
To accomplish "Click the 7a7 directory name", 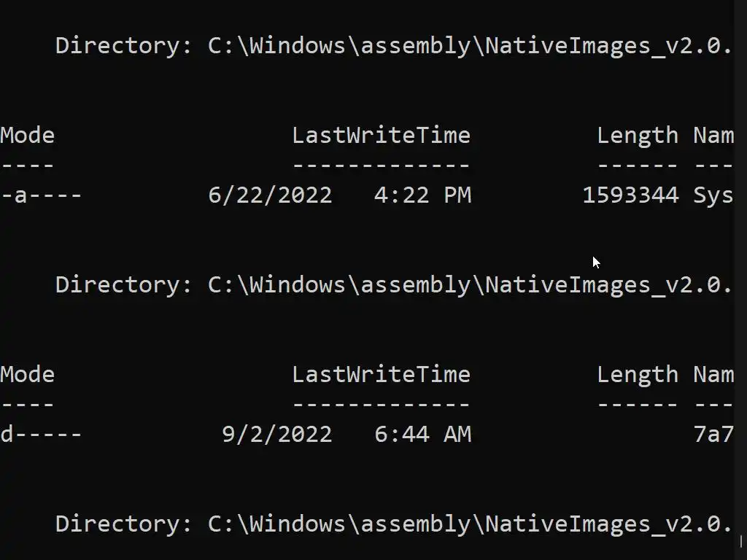I will pos(713,434).
